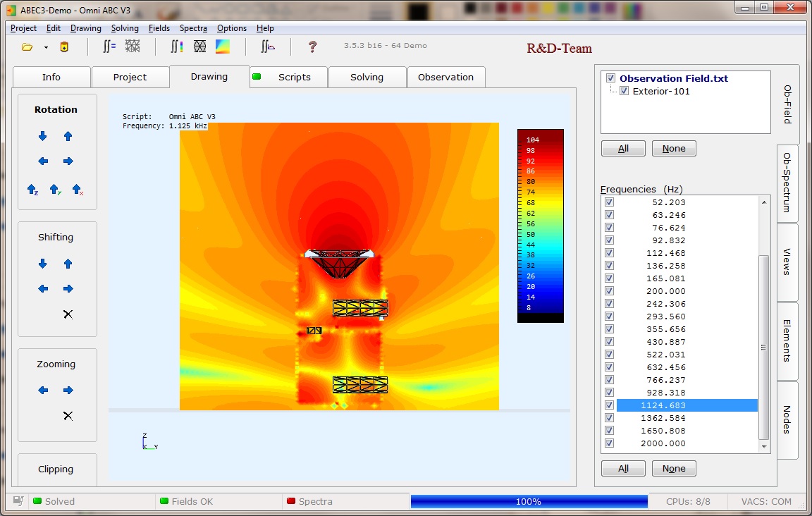
Task: Click frequency list scroll up arrow
Action: pyautogui.click(x=764, y=202)
